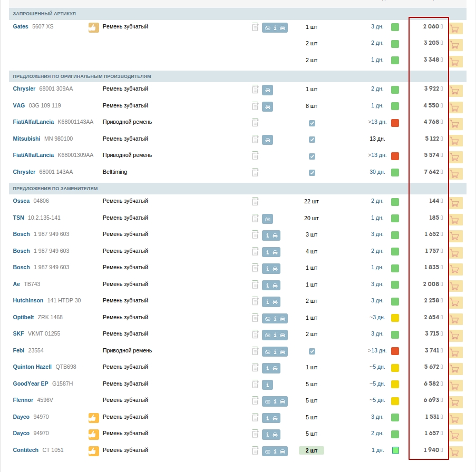Add Mitsubishi MN 980100 to cart
The image size is (476, 472).
[455, 141]
